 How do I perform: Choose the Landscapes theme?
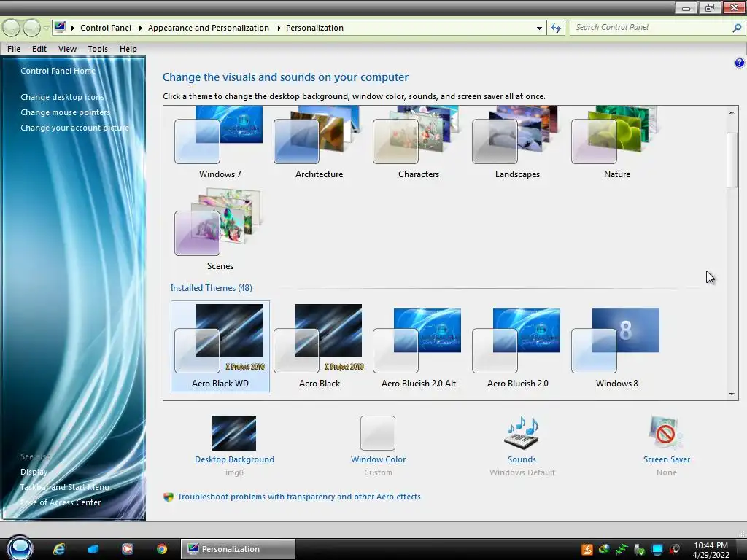pyautogui.click(x=517, y=143)
